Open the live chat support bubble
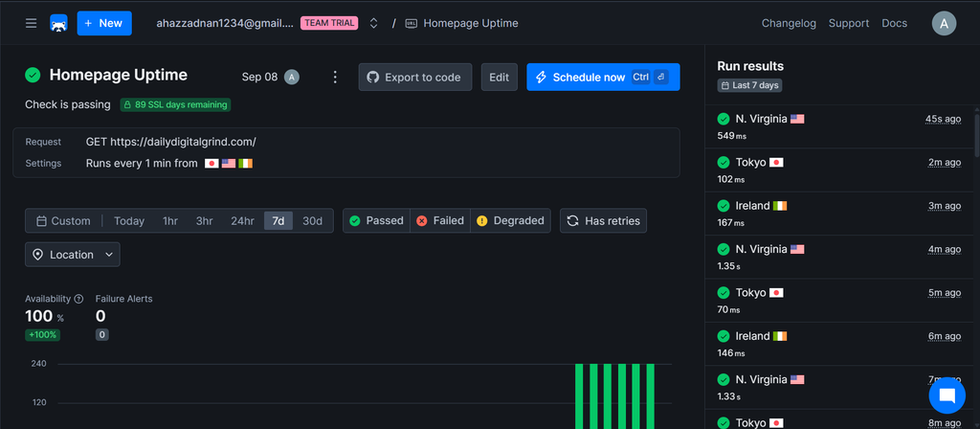This screenshot has width=980, height=429. [x=947, y=395]
